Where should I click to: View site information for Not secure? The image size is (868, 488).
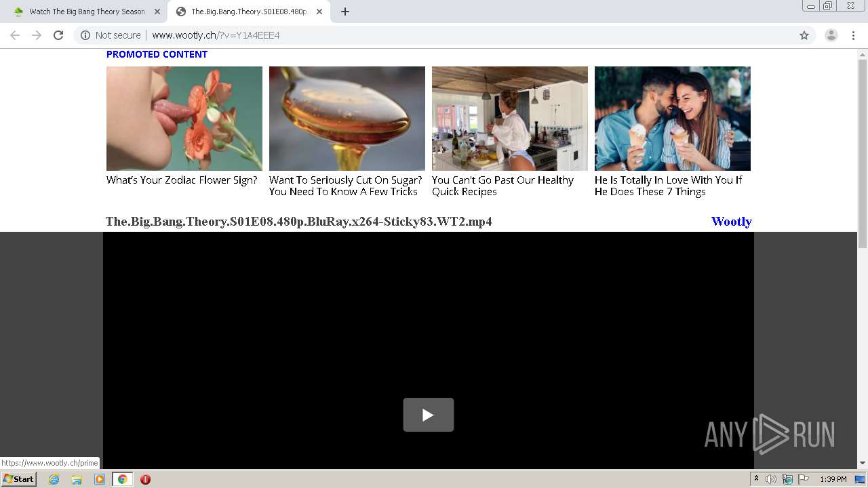(111, 35)
